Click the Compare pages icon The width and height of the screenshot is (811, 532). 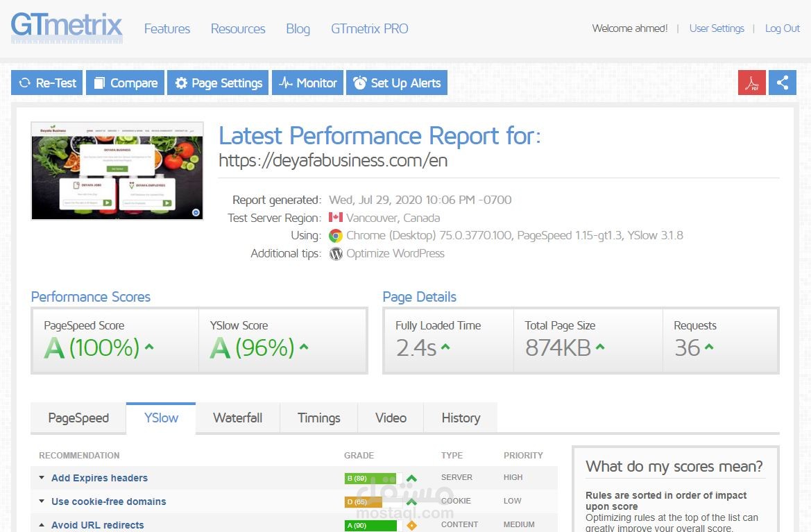tap(99, 83)
